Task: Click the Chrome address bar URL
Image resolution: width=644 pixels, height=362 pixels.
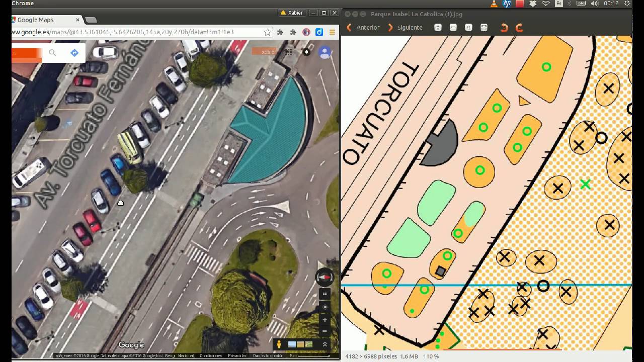Action: pyautogui.click(x=123, y=32)
